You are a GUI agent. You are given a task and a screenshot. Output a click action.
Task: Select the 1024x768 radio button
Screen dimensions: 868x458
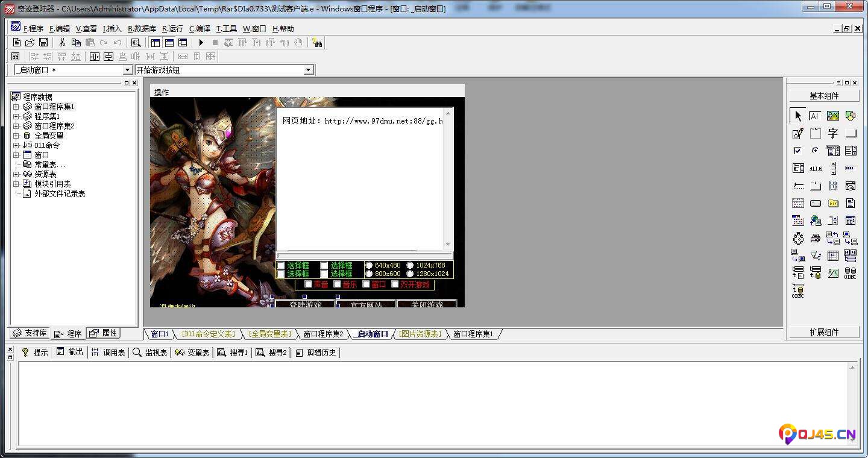point(410,265)
